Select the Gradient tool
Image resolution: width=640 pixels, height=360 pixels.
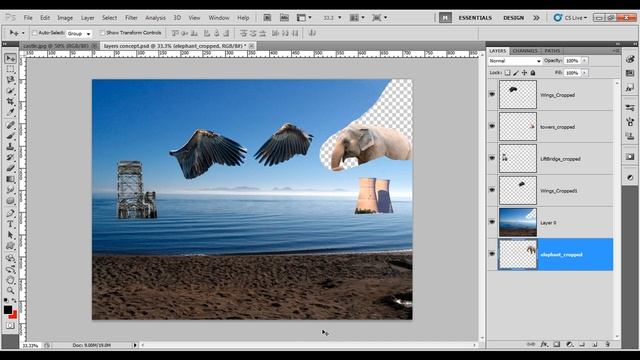click(10, 179)
